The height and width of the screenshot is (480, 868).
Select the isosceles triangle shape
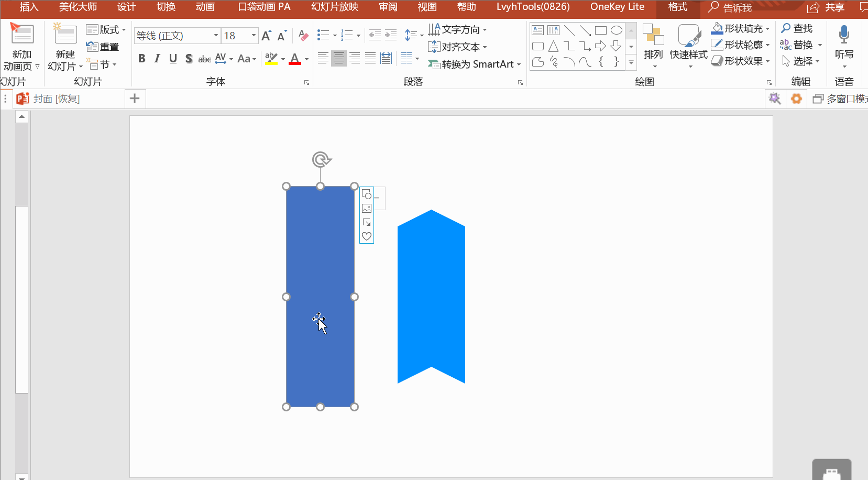[x=554, y=46]
